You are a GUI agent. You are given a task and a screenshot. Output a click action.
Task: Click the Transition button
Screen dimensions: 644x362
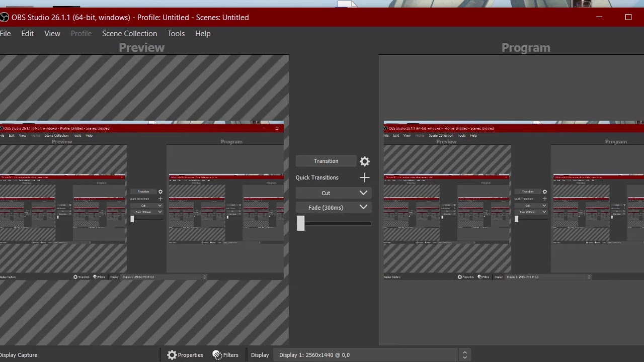326,161
